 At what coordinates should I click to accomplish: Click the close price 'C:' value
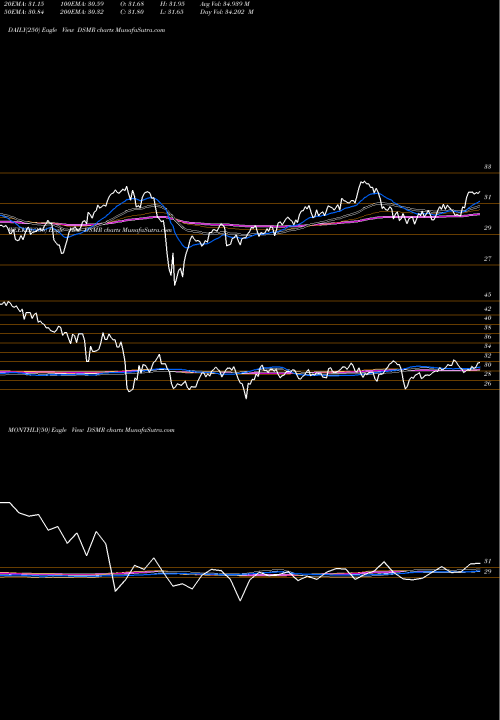[132, 12]
